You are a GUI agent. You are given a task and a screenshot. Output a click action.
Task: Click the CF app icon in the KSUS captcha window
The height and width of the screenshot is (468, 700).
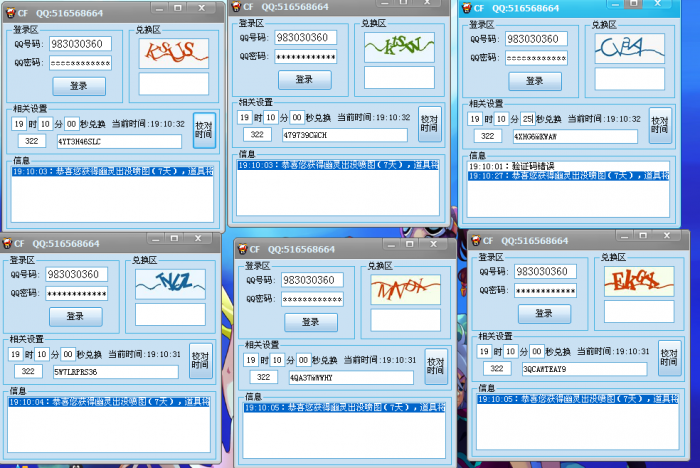pyautogui.click(x=10, y=13)
